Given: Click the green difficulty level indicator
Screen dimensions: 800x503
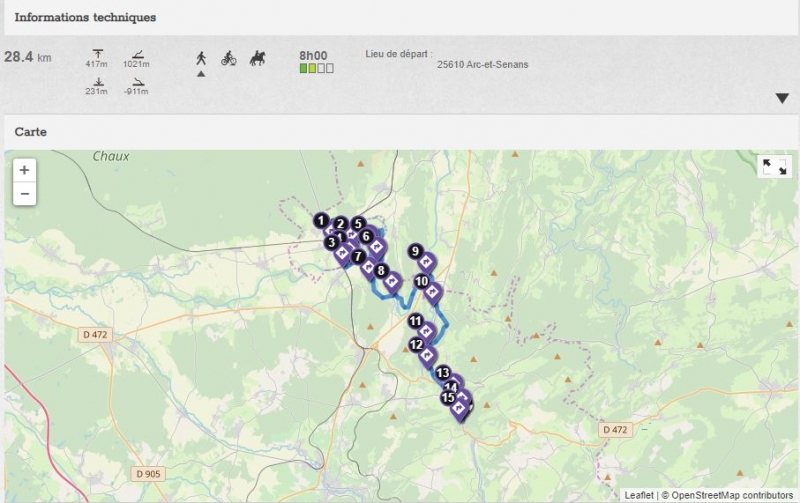Looking at the screenshot, I should [x=304, y=68].
